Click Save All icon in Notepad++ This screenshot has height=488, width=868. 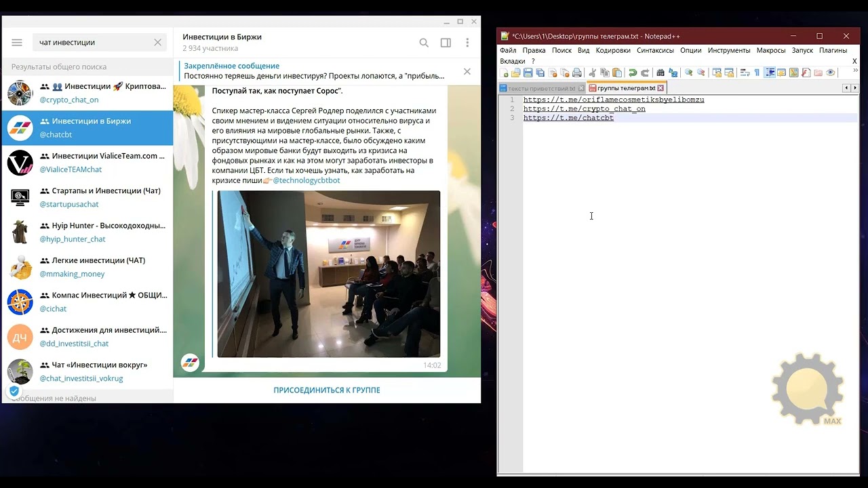pyautogui.click(x=540, y=73)
